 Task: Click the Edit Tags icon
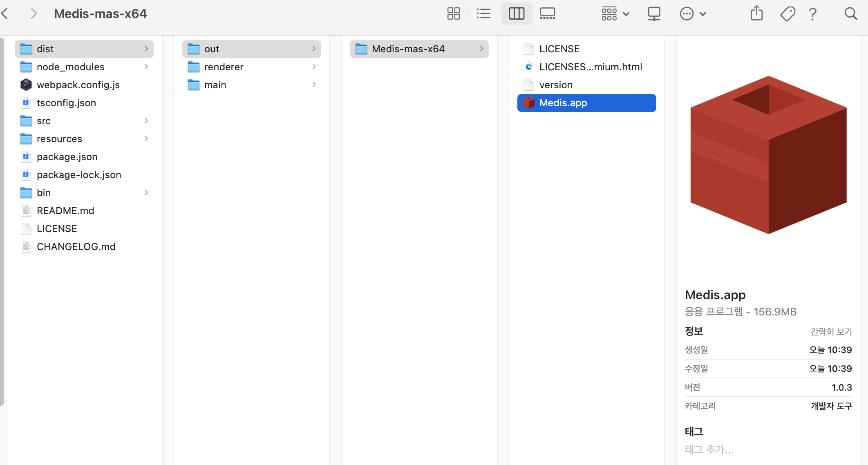[x=787, y=13]
